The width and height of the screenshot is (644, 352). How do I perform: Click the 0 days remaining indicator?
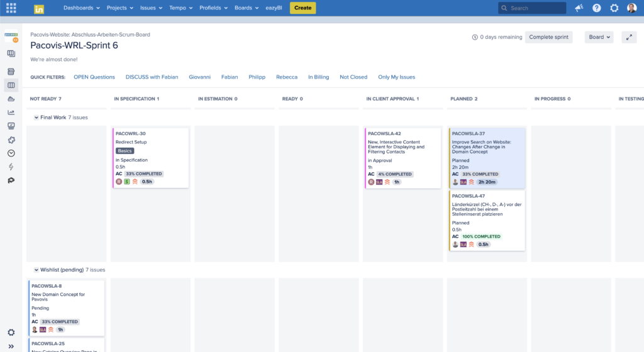[x=497, y=37]
